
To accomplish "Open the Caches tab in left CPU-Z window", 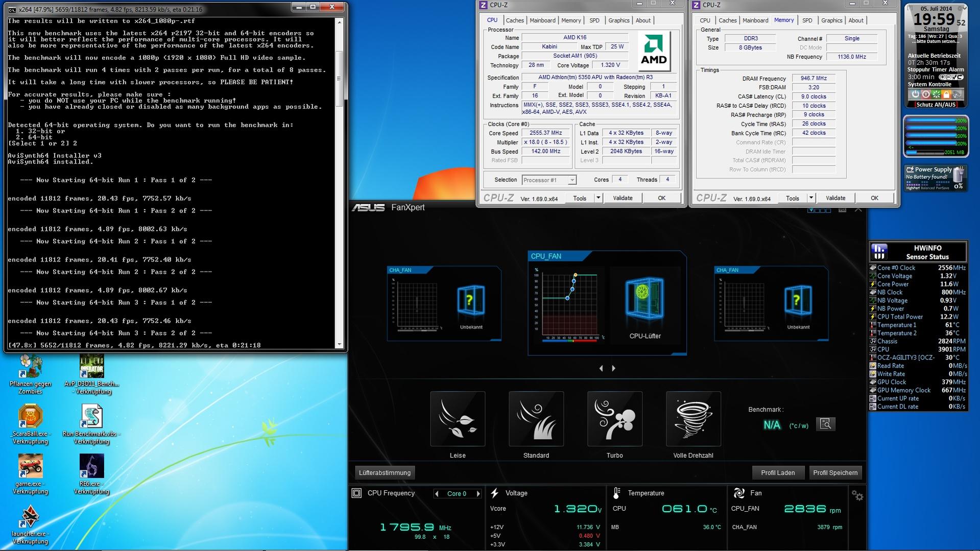I will 515,20.
